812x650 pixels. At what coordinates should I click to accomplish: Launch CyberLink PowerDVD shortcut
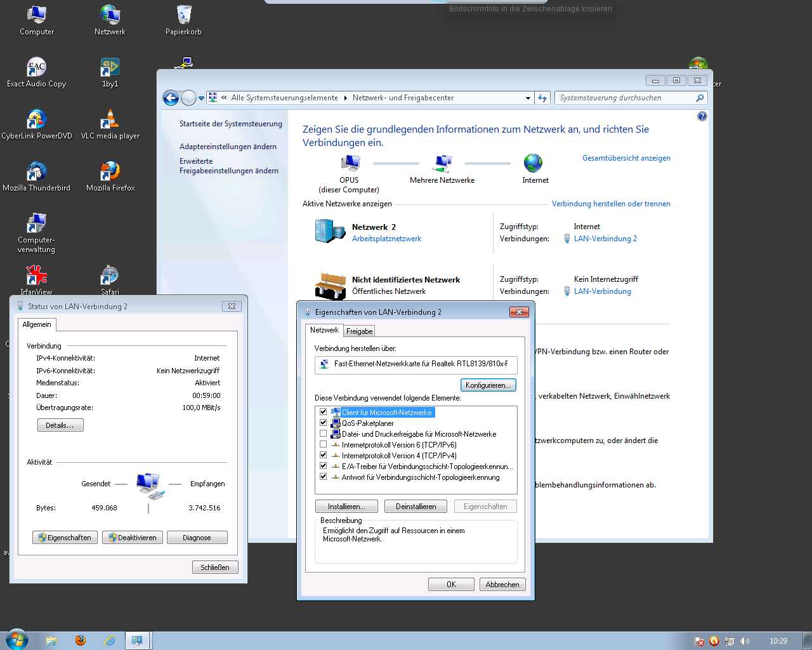[36, 124]
